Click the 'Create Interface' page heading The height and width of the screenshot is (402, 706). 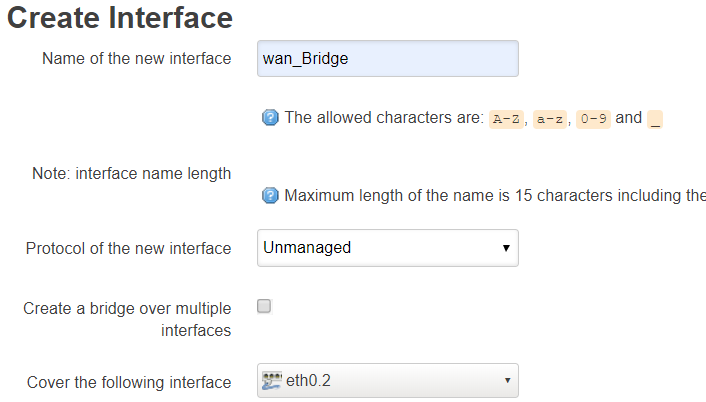click(x=120, y=17)
